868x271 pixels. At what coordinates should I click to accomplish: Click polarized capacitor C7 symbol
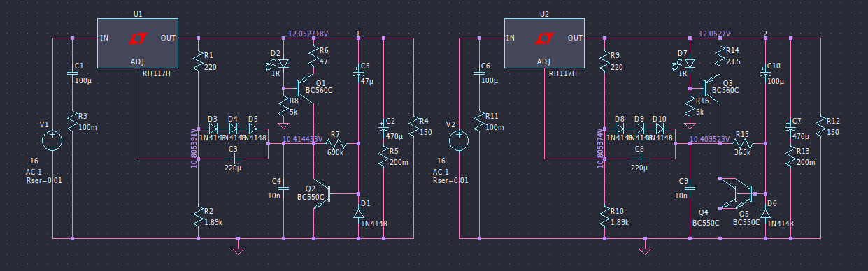click(x=790, y=128)
